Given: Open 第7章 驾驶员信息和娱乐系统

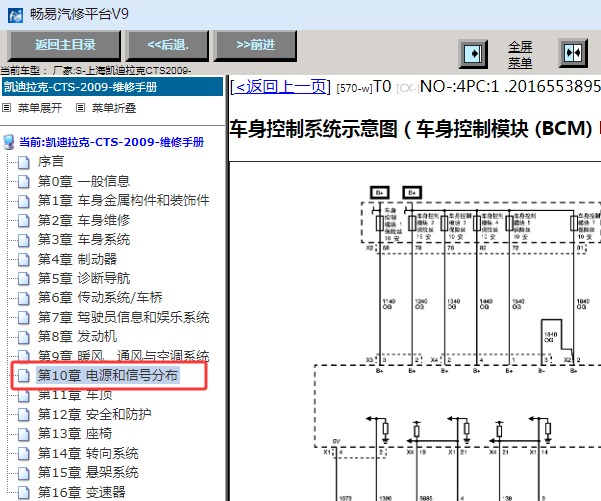Looking at the screenshot, I should tap(123, 317).
